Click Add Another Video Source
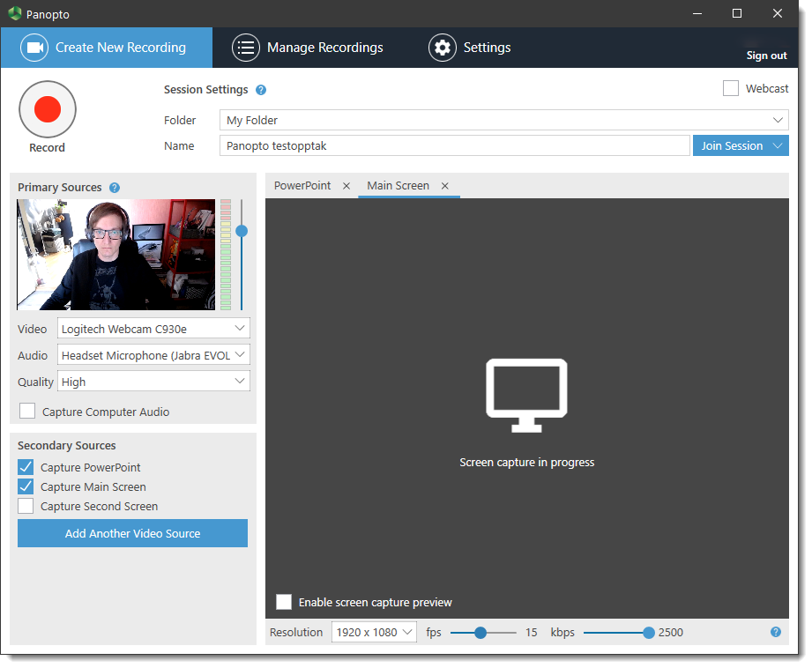812x668 pixels. click(x=132, y=533)
